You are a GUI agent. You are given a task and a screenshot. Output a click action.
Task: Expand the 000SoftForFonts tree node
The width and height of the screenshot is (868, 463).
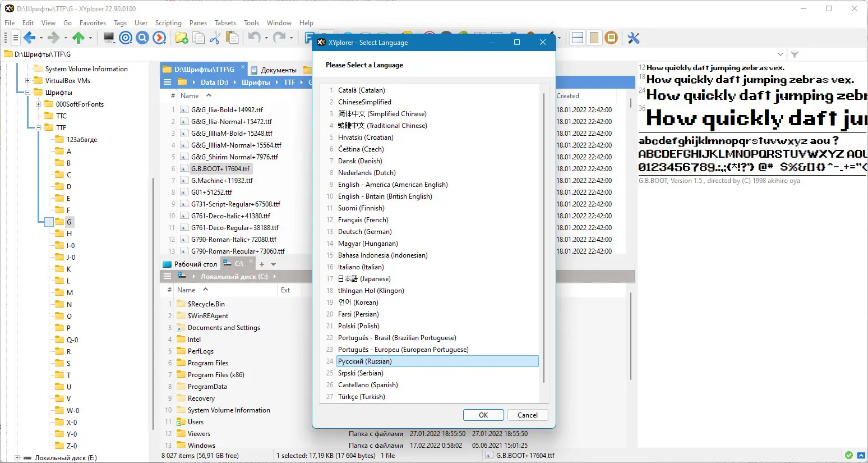click(x=38, y=104)
